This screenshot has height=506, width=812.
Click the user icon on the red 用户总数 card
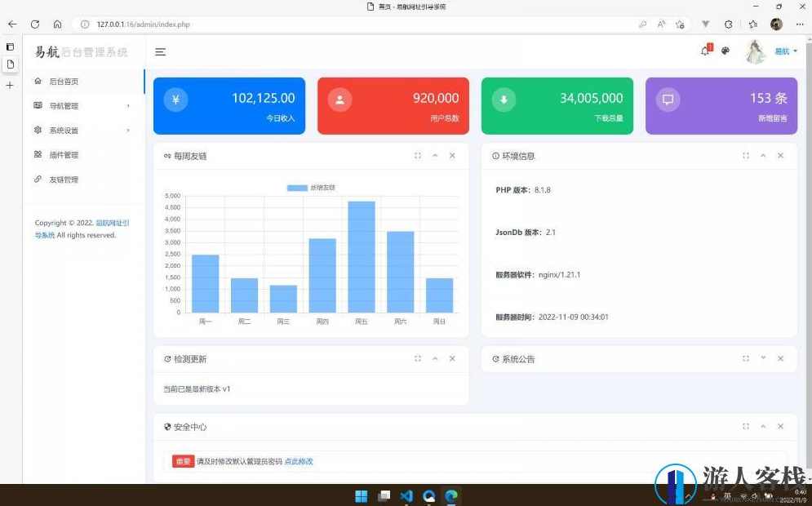point(339,100)
